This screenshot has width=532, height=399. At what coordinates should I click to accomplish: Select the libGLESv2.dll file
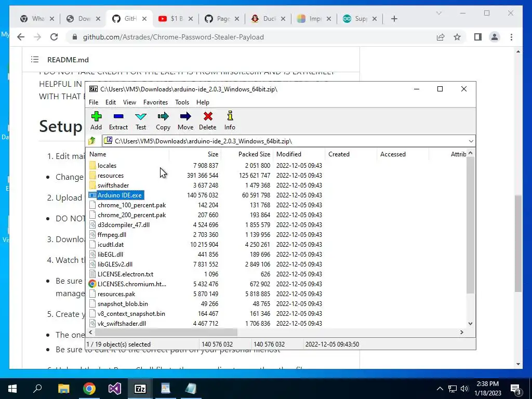[115, 264]
